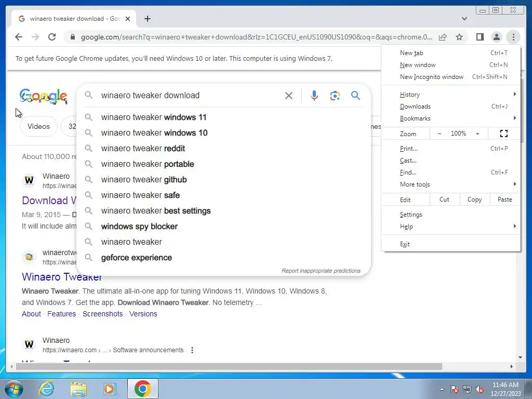This screenshot has height=399, width=532.
Task: Click Report inappropriate predictions
Action: tap(321, 271)
